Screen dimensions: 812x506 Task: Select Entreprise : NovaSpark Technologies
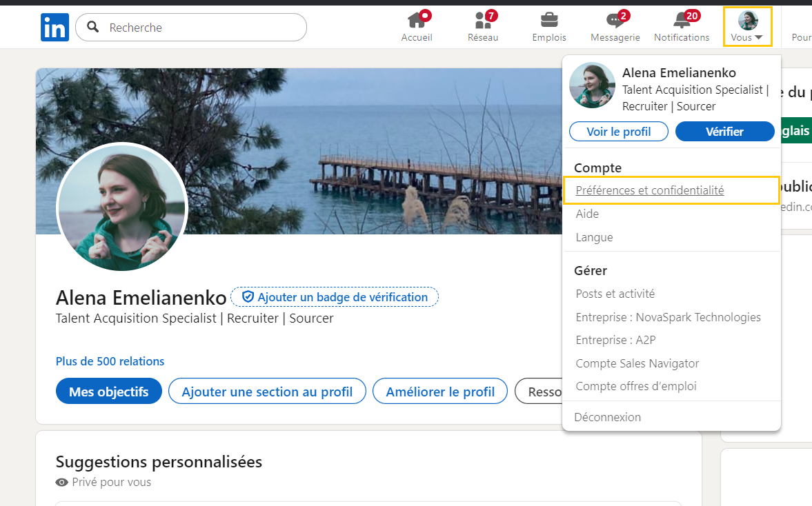point(668,317)
